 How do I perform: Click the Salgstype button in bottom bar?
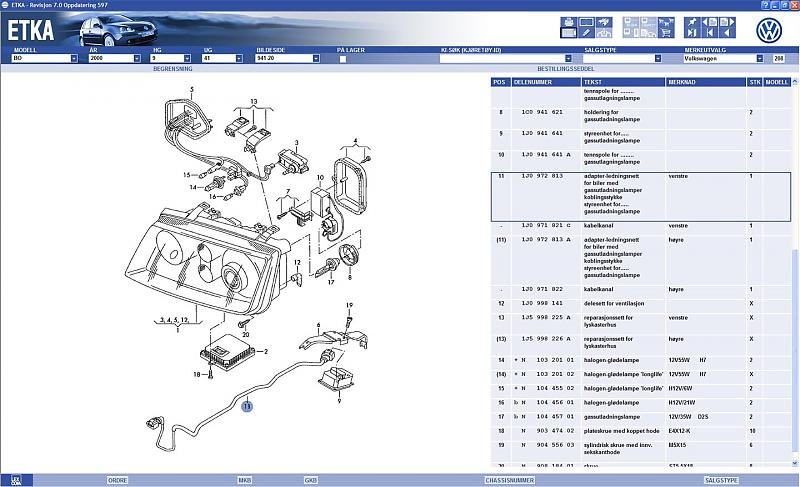tap(720, 480)
